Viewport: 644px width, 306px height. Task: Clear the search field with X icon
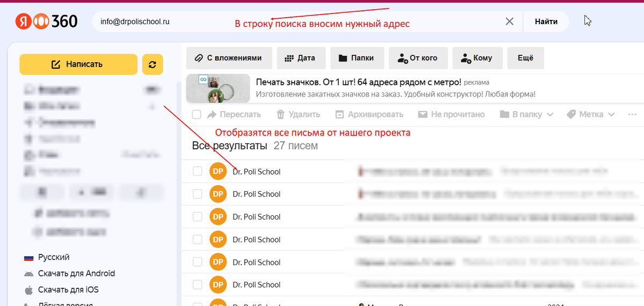(x=509, y=21)
